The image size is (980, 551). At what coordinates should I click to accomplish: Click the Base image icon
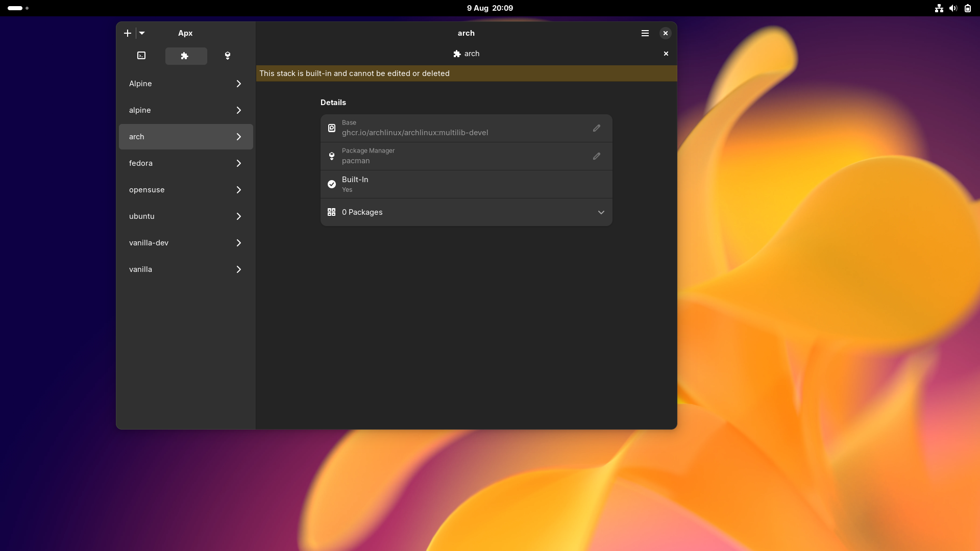point(332,128)
